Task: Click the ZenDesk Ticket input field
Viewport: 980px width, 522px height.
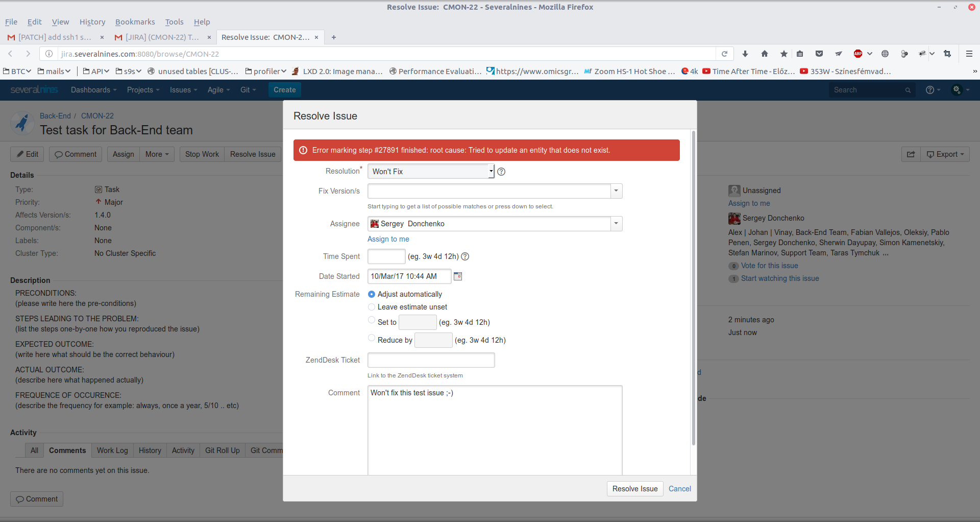Action: pos(431,360)
